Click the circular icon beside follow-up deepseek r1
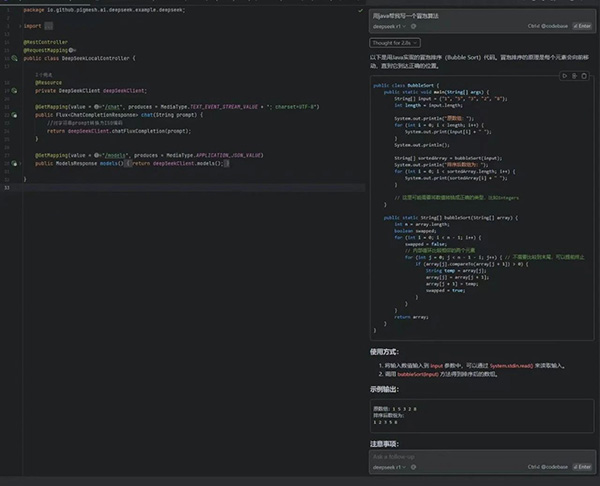 click(413, 467)
